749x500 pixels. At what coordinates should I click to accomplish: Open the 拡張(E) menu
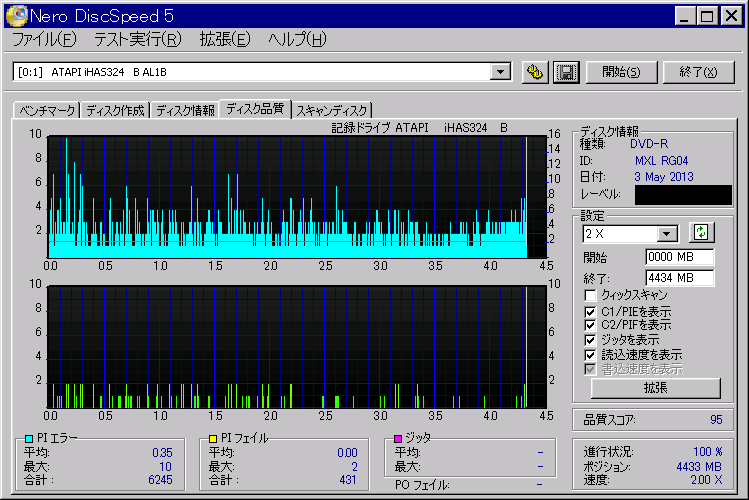(225, 39)
